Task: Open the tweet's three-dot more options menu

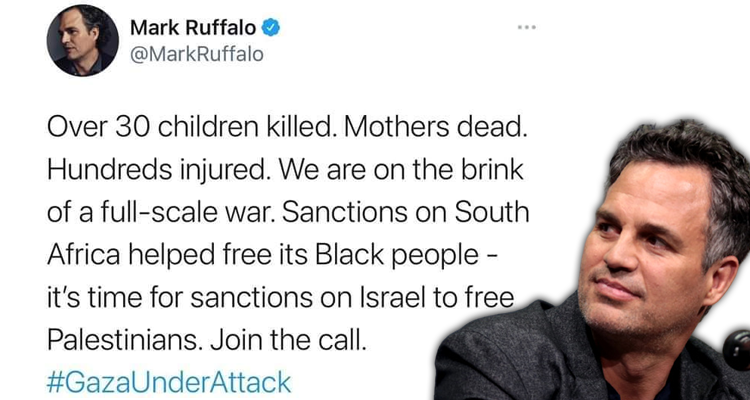Action: click(527, 27)
